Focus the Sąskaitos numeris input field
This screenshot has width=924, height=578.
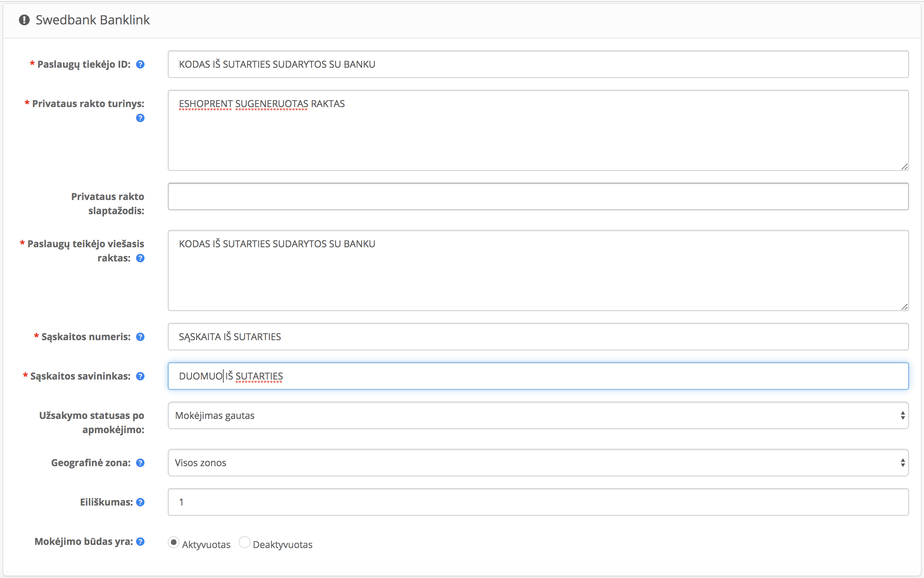(538, 337)
